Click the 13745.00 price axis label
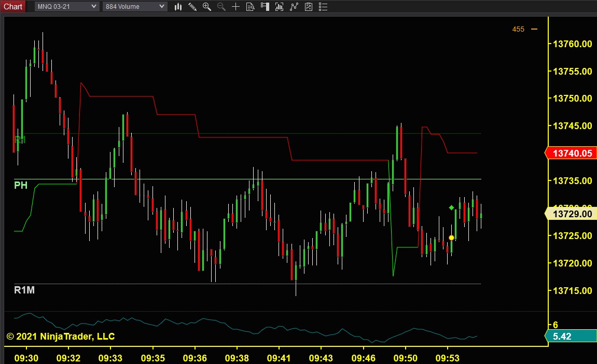The image size is (597, 364). click(572, 125)
